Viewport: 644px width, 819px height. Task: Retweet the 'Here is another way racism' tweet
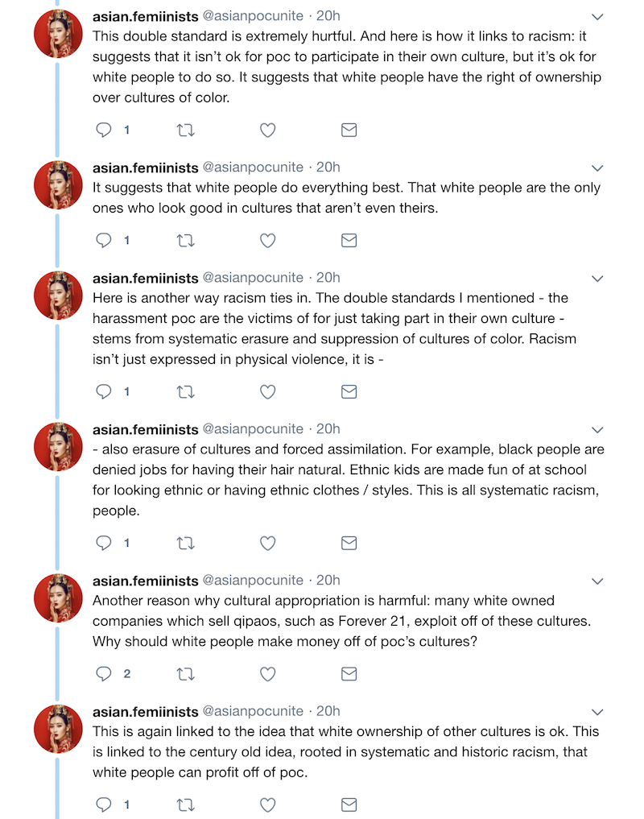[x=185, y=391]
